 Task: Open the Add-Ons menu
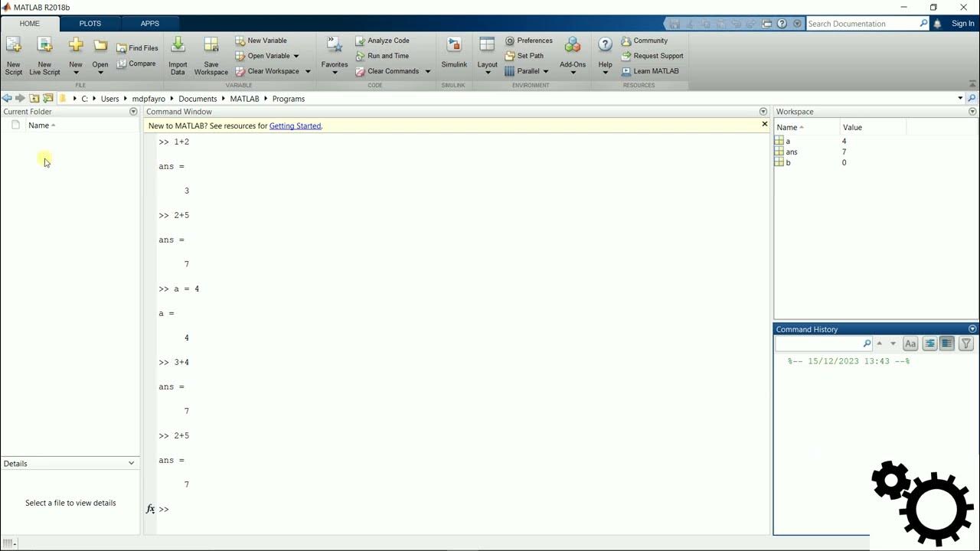573,56
